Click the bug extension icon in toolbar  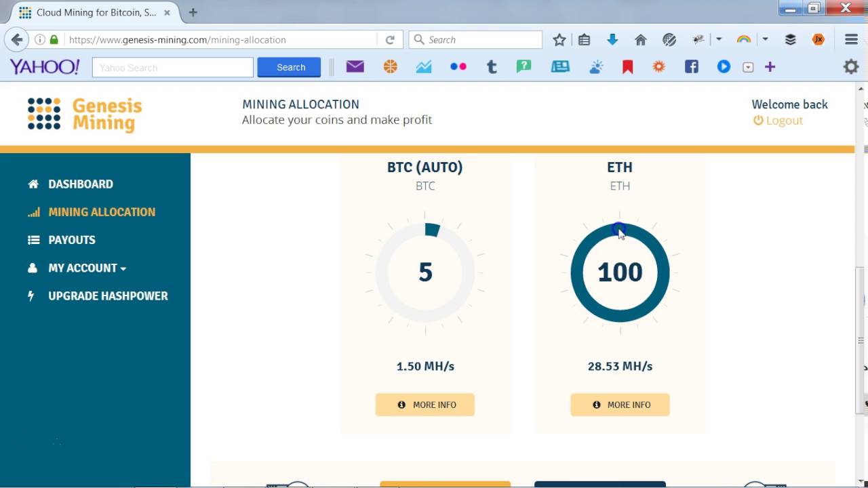698,40
